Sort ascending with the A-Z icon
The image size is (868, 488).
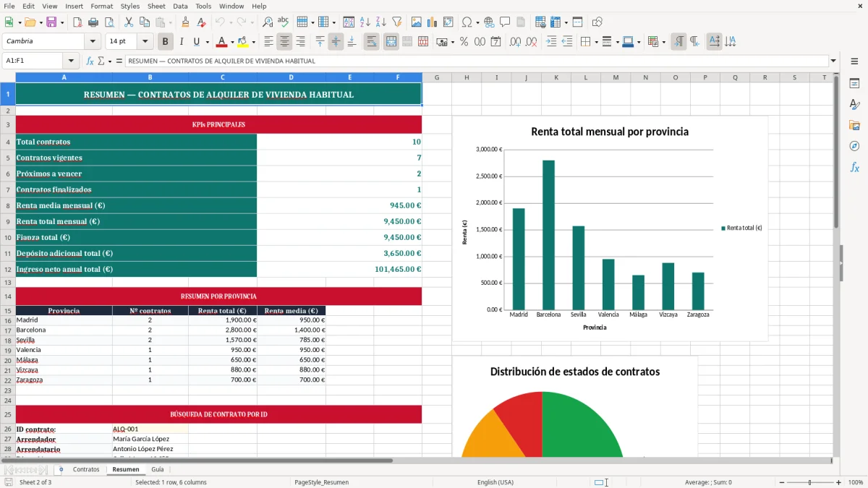coord(365,22)
